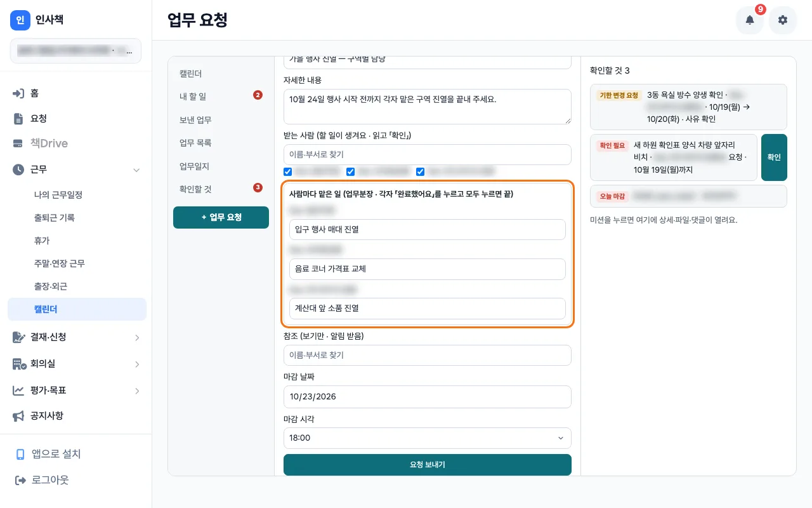Viewport: 812px width, 508px height.
Task: Select 업무일지 menu item
Action: click(x=221, y=166)
